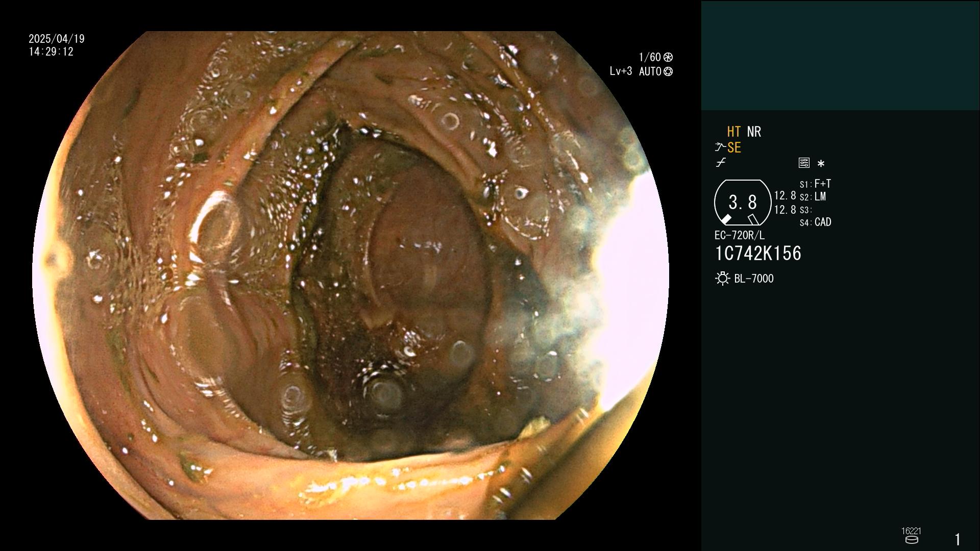
Task: Click the 12.8 value beside S3
Action: click(x=785, y=210)
